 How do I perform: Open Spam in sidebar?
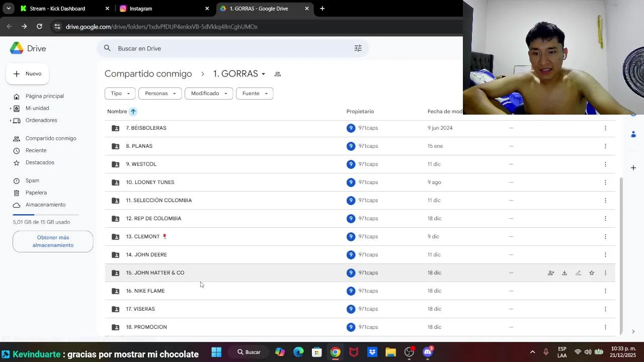[32, 180]
